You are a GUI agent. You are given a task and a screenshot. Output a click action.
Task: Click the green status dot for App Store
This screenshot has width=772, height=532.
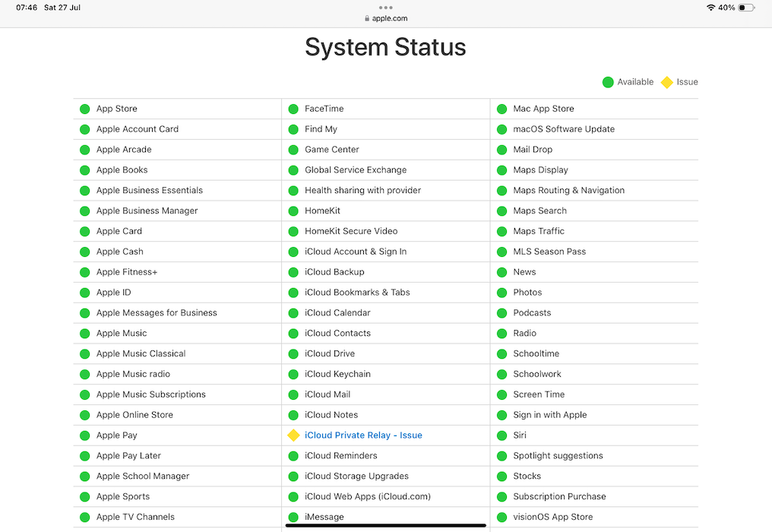[85, 109]
